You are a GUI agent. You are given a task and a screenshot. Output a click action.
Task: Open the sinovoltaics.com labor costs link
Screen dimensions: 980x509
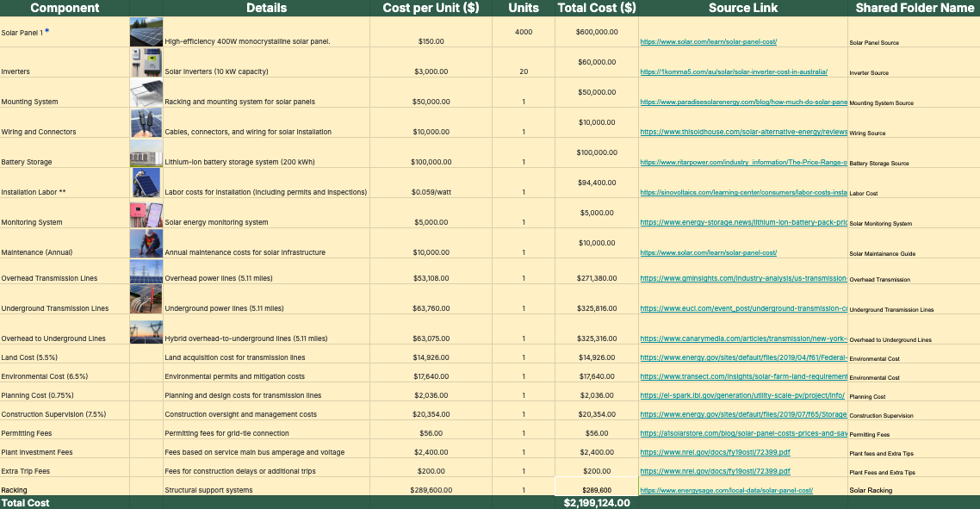(x=744, y=192)
